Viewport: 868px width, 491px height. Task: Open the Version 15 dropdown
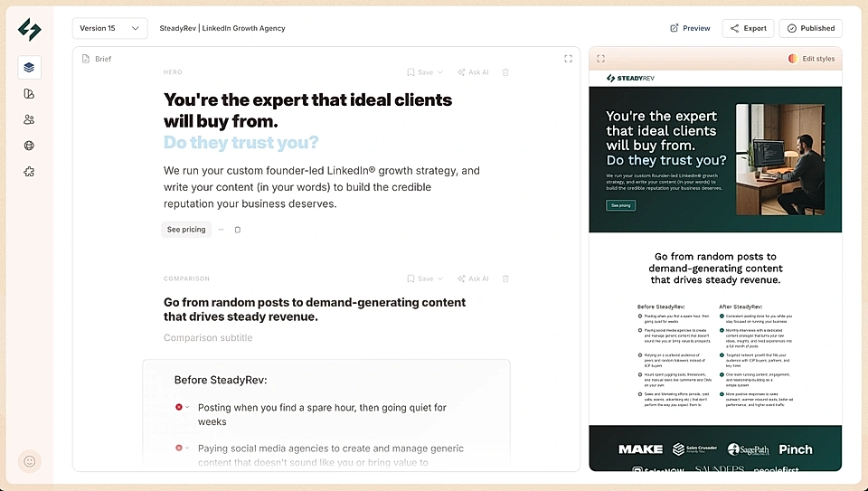coord(109,28)
